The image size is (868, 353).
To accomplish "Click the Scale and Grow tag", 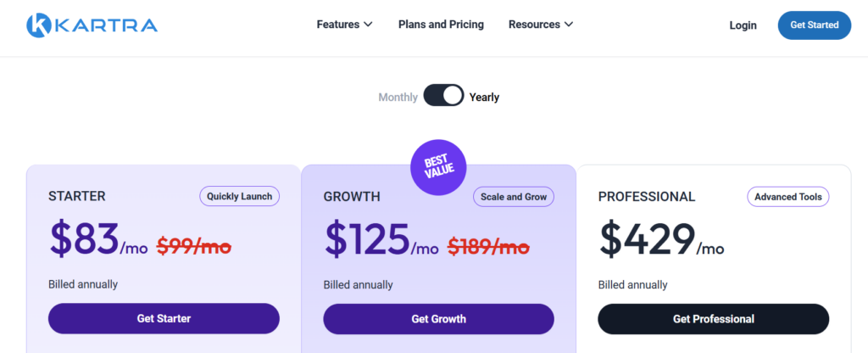I will coord(514,197).
